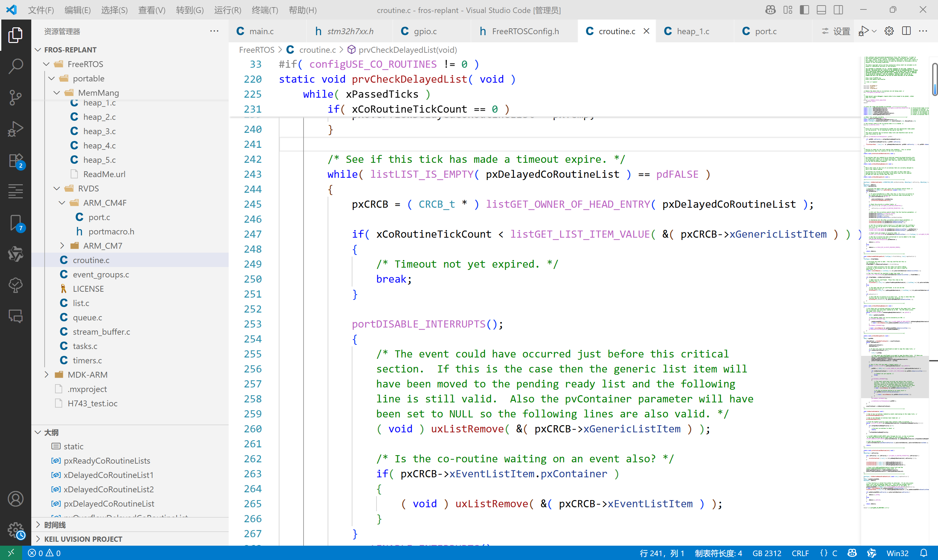Click the FreeRTOS breadcrumb segment
Screen dimensions: 938x560
point(257,50)
